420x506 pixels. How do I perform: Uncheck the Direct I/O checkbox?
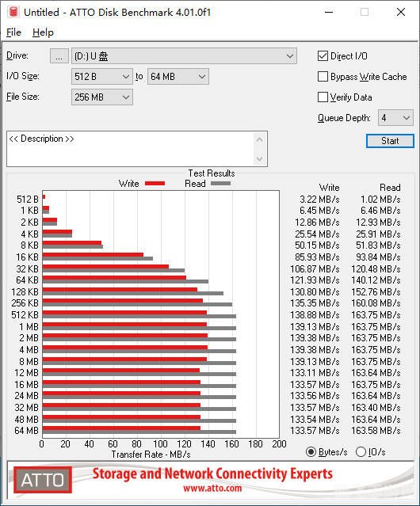tap(323, 56)
